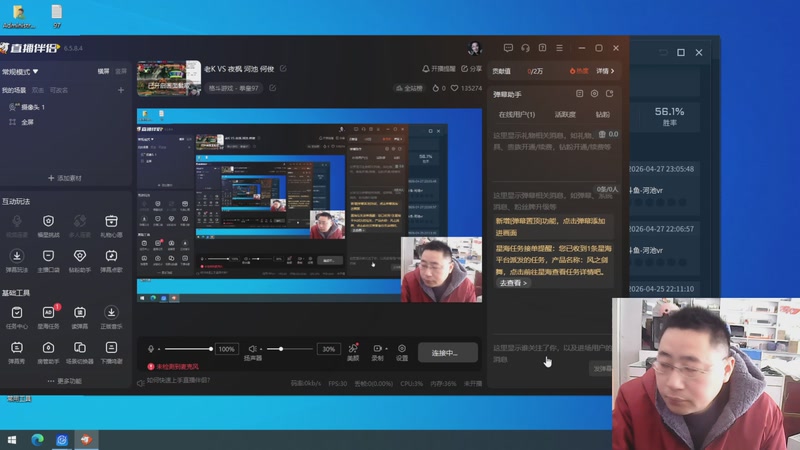800x450 pixels.
Task: Open 主播口袋 tool icon
Action: click(48, 260)
